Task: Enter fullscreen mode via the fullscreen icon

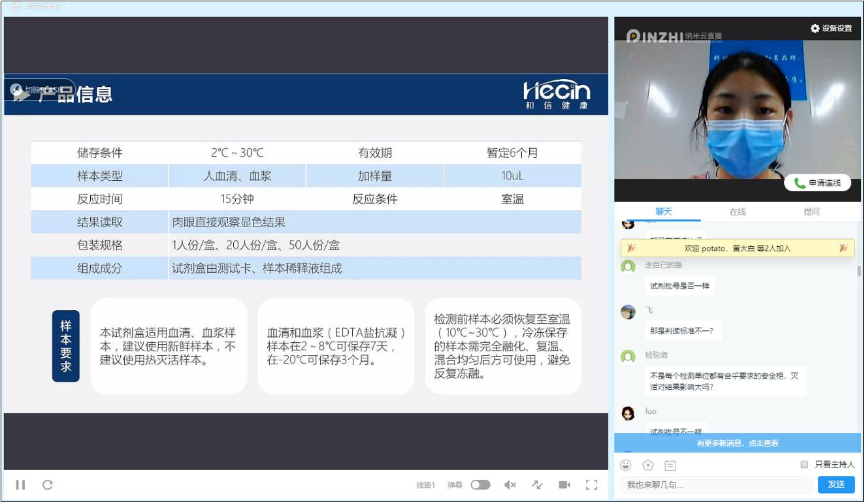Action: click(x=591, y=485)
